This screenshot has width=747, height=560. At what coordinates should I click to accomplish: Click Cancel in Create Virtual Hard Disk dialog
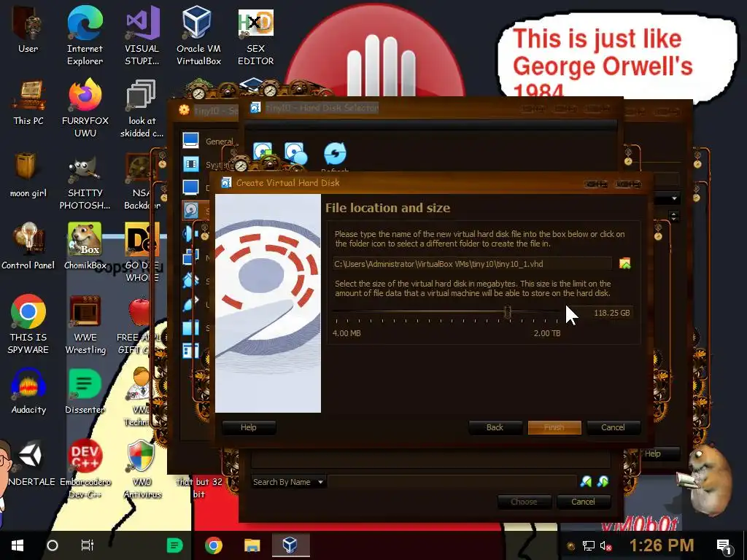click(x=613, y=427)
